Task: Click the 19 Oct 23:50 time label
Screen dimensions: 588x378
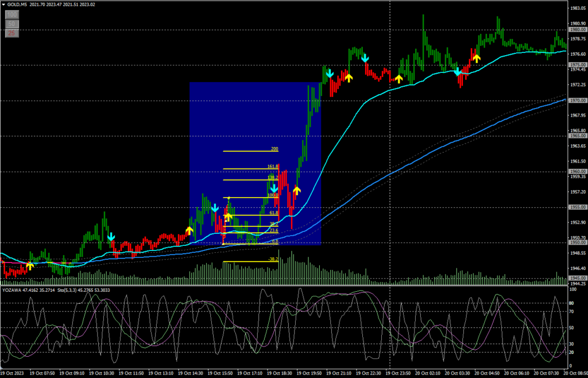Action: pyautogui.click(x=399, y=373)
